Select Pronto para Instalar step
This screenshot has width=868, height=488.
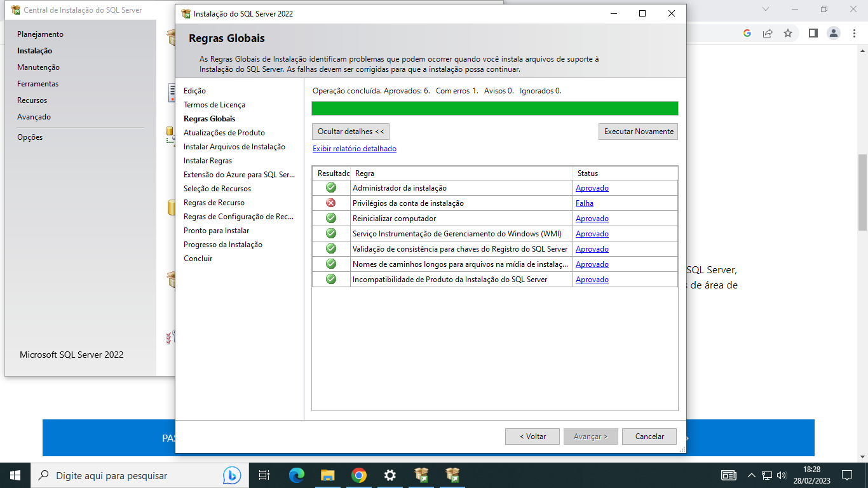[x=216, y=231]
